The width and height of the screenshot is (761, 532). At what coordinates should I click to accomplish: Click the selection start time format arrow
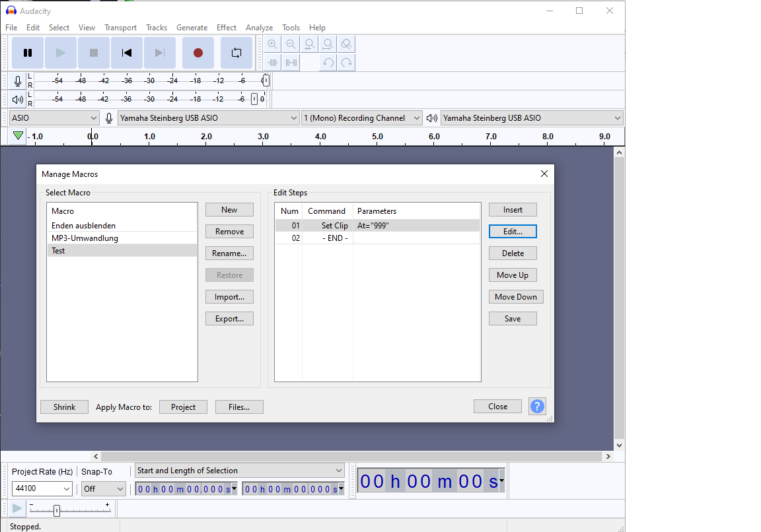(x=235, y=488)
